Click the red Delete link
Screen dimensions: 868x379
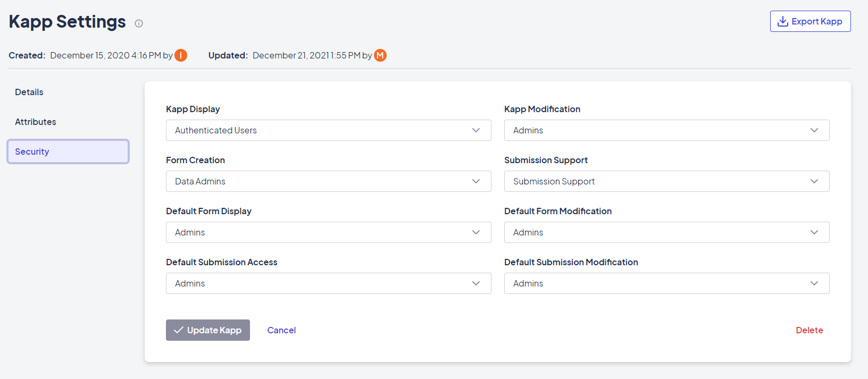[x=809, y=330]
